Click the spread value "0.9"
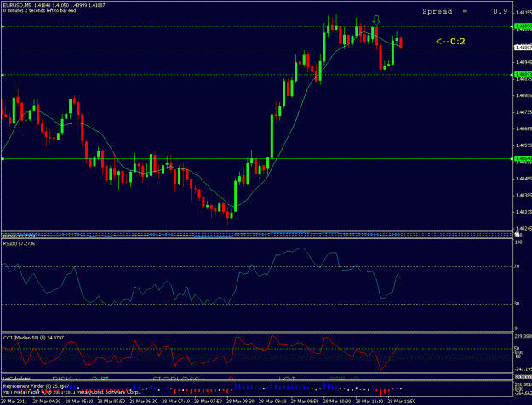Image resolution: width=532 pixels, height=405 pixels. 501,11
